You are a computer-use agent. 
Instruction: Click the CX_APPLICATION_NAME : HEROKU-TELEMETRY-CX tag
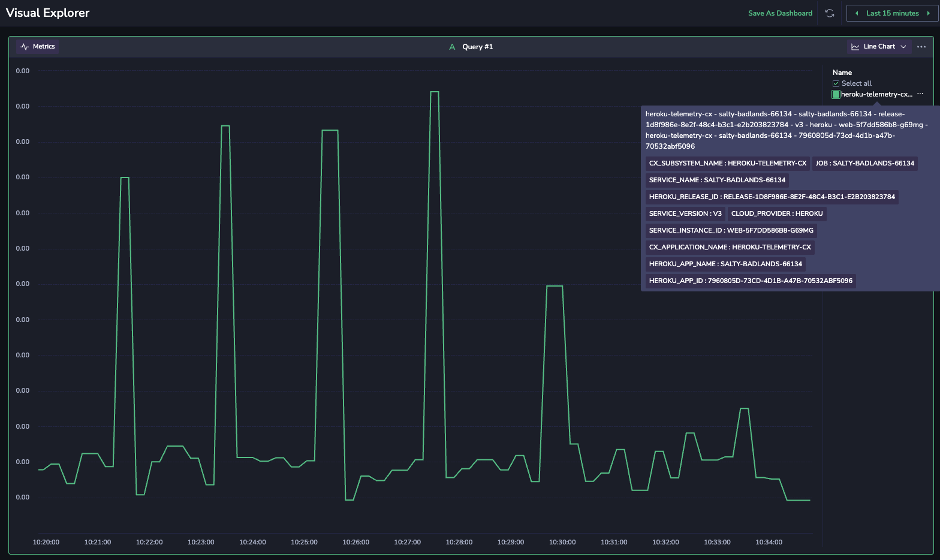click(730, 247)
